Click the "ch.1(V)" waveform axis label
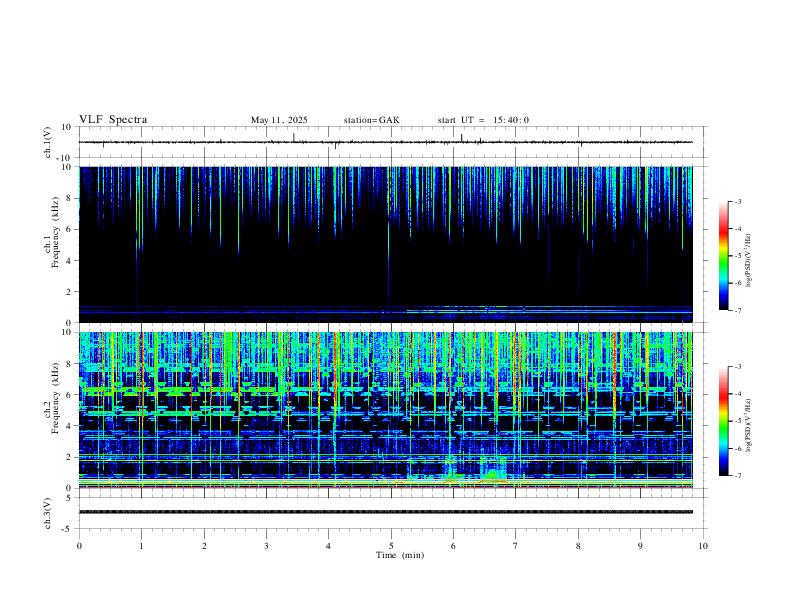The image size is (792, 612). 47,142
